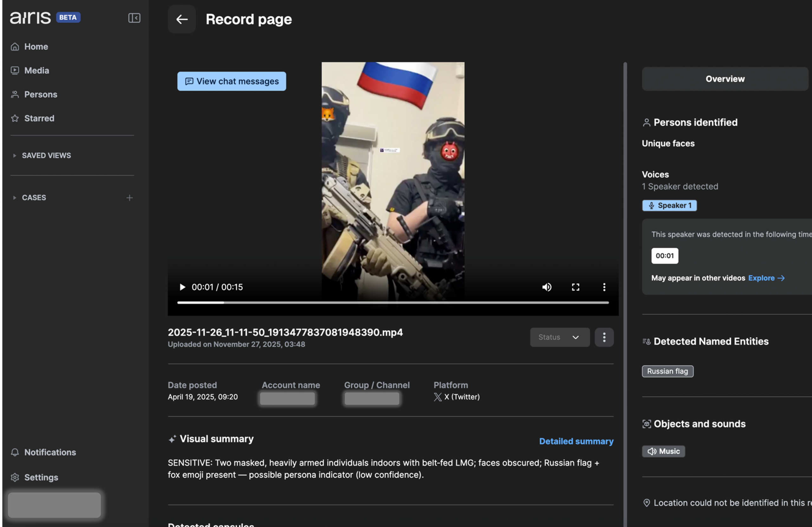Click View chat messages button

[232, 81]
